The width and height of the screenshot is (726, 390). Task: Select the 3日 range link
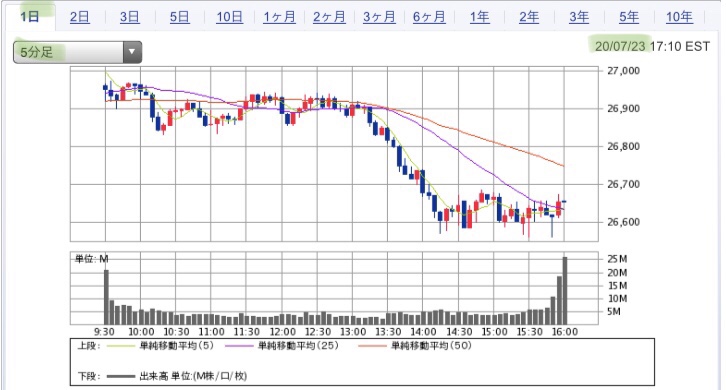(130, 17)
